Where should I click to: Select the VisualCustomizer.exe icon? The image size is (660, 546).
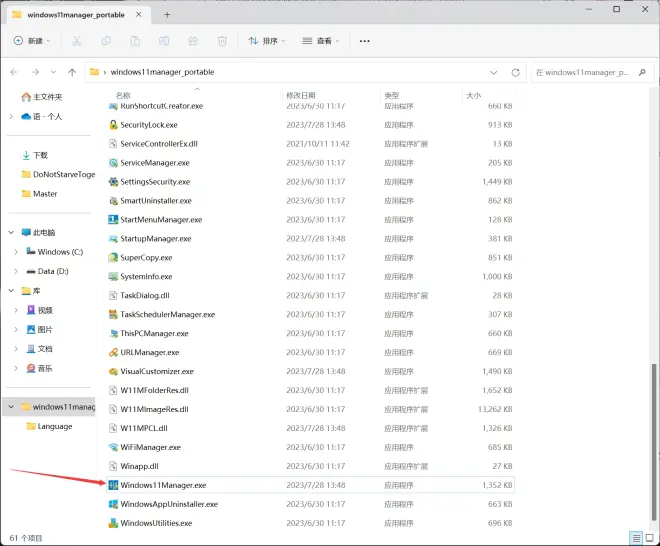113,371
